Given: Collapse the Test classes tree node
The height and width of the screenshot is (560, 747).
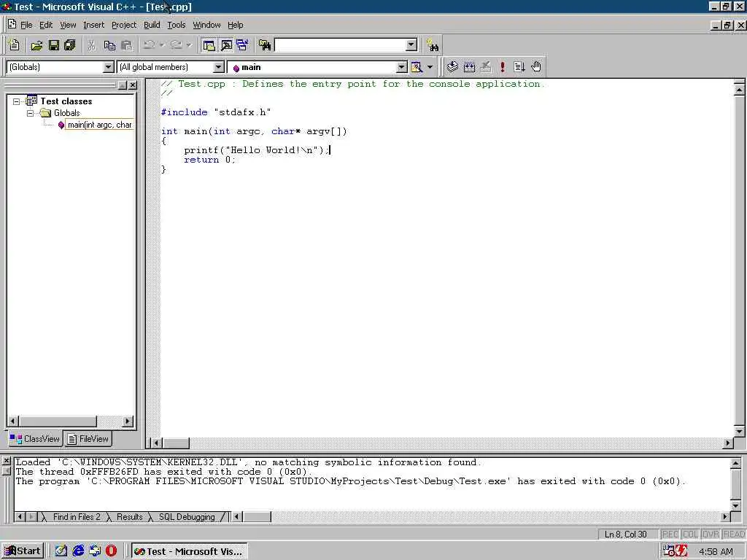Looking at the screenshot, I should point(17,101).
